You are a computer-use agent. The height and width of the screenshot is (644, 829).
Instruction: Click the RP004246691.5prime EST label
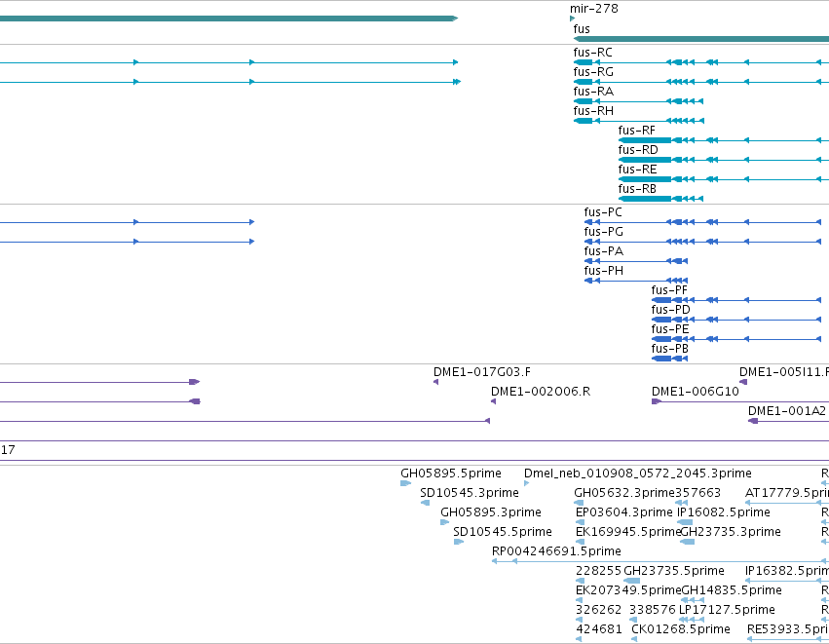pyautogui.click(x=556, y=551)
